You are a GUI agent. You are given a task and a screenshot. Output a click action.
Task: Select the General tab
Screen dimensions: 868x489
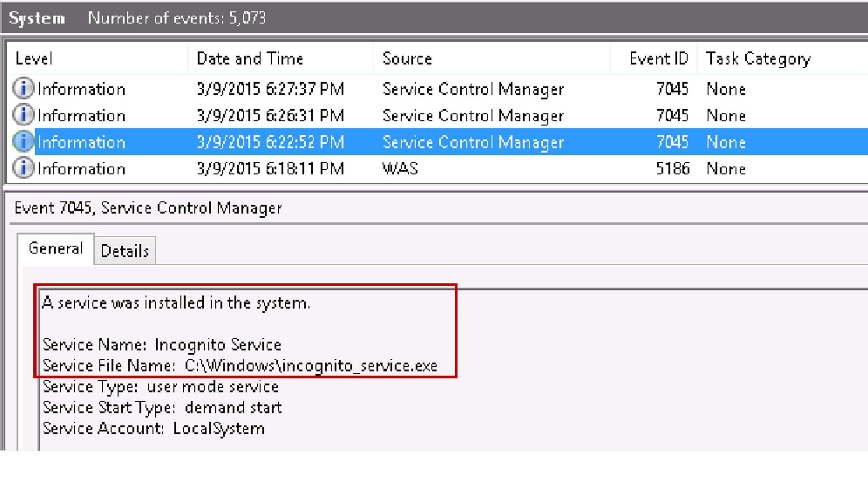point(55,248)
